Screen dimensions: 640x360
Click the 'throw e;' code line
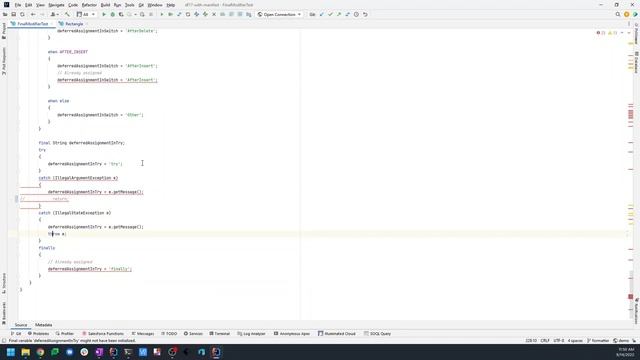[x=57, y=234]
